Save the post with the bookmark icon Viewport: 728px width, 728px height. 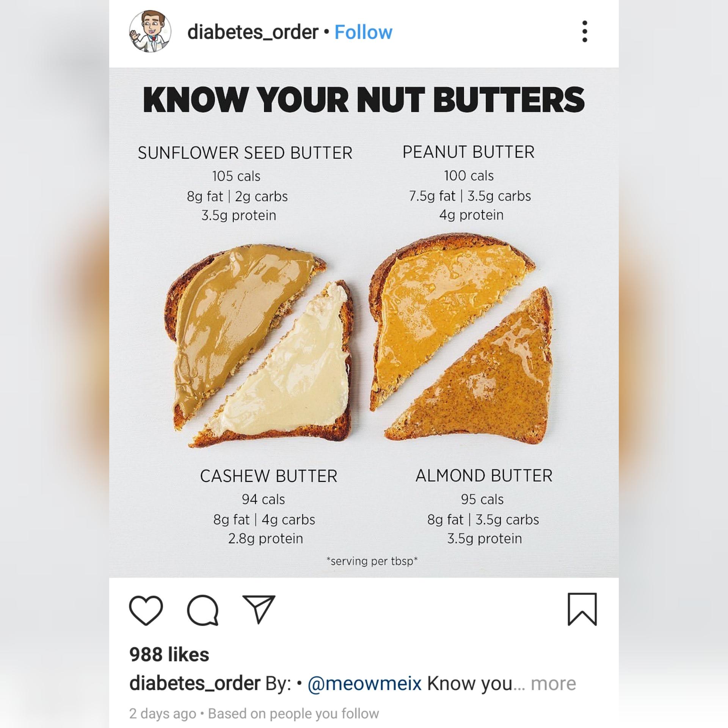pos(582,609)
